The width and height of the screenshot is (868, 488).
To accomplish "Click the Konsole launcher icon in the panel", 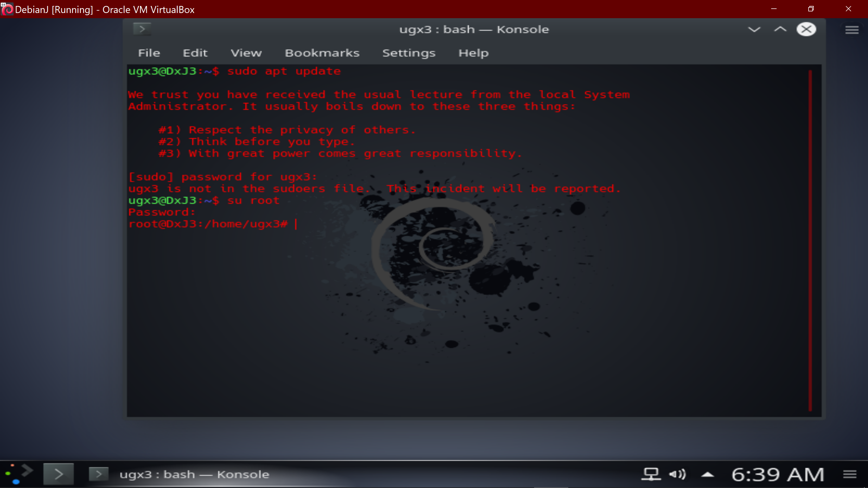I will click(58, 474).
